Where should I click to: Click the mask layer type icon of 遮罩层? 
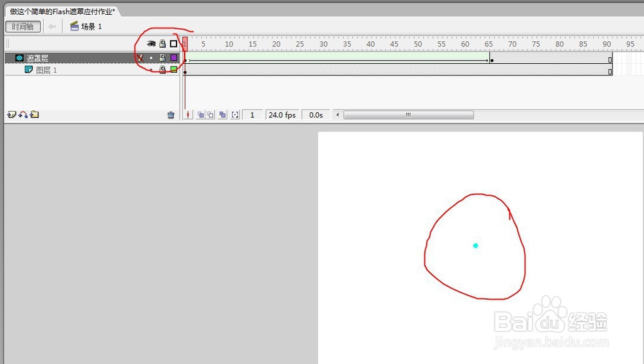click(19, 58)
